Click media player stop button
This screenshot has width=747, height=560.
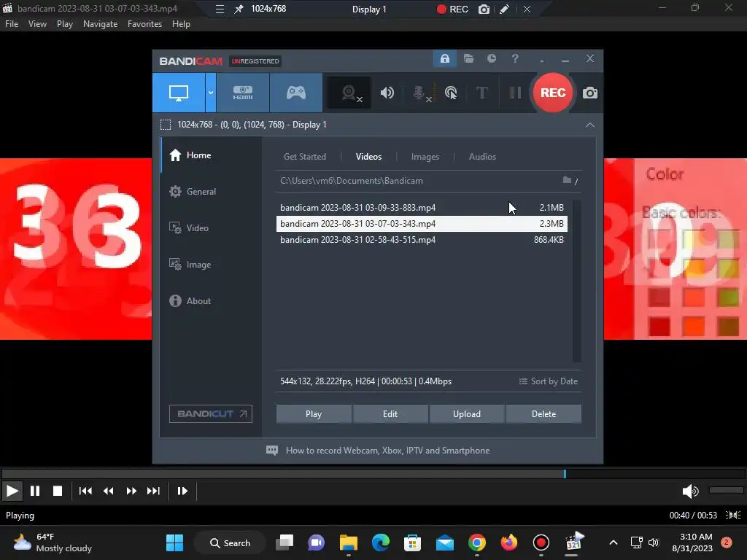tap(57, 491)
